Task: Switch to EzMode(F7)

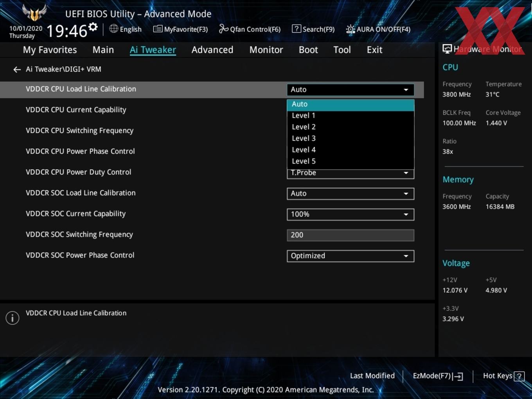Action: tap(438, 376)
